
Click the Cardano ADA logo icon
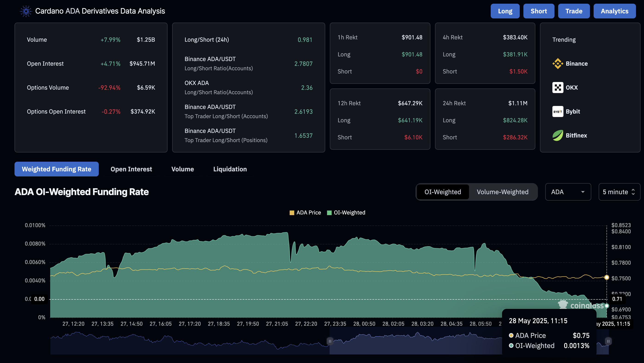26,11
